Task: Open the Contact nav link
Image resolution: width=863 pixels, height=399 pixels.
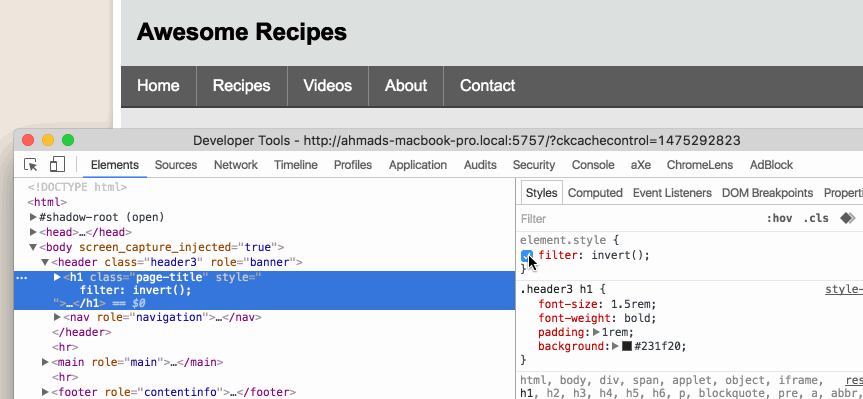Action: point(488,86)
